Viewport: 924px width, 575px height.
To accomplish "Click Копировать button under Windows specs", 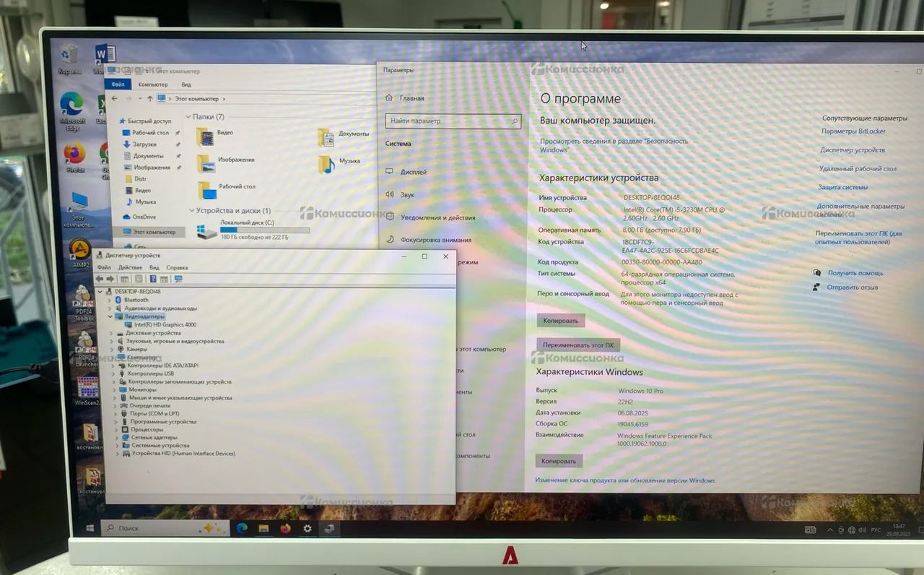I will pos(559,461).
